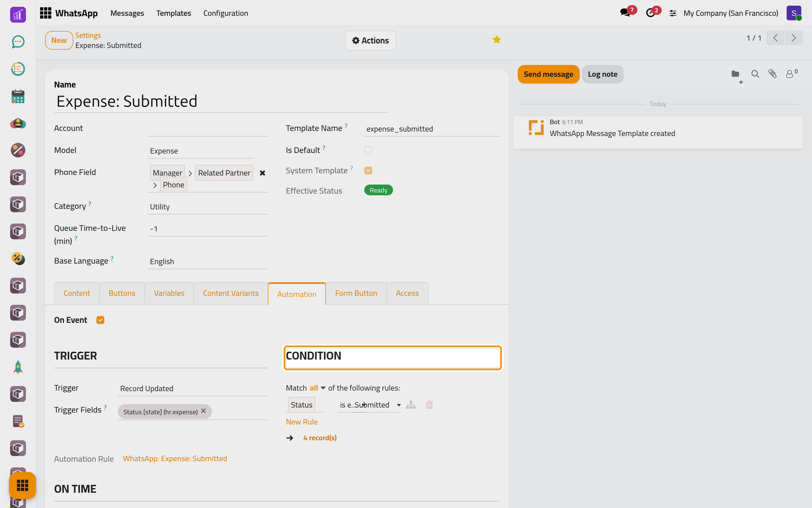Open the Match all dropdown
This screenshot has height=508, width=812.
317,388
